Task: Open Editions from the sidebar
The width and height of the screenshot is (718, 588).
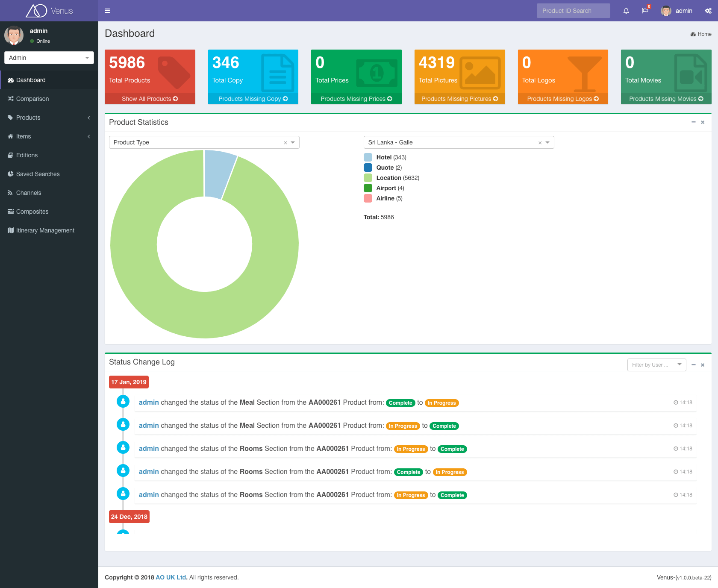Action: tap(49, 155)
